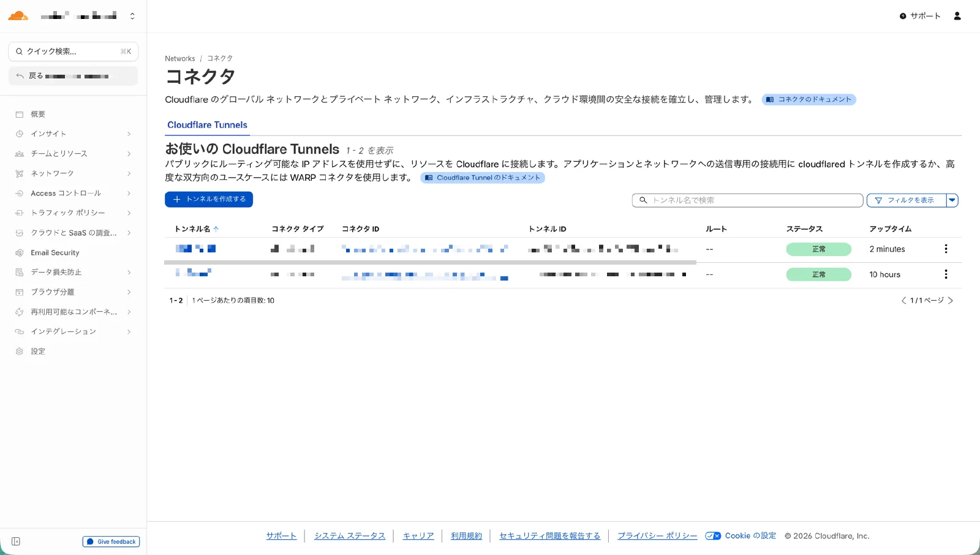980x555 pixels.
Task: Open the kebab menu on the first tunnel row
Action: point(946,249)
